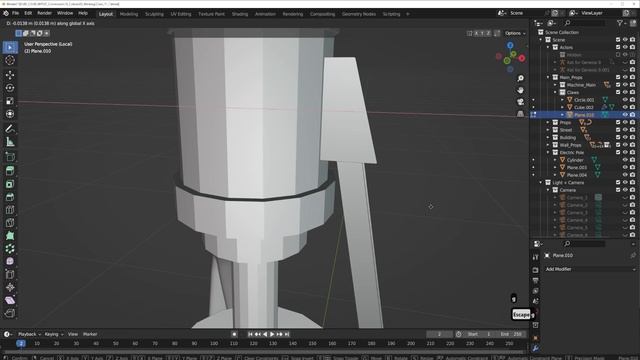Click the pan view hand icon
The width and height of the screenshot is (640, 360).
520,90
